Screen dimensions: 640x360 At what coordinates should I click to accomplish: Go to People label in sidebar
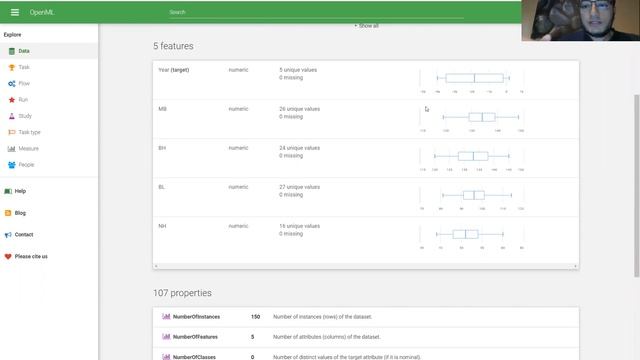tap(26, 165)
